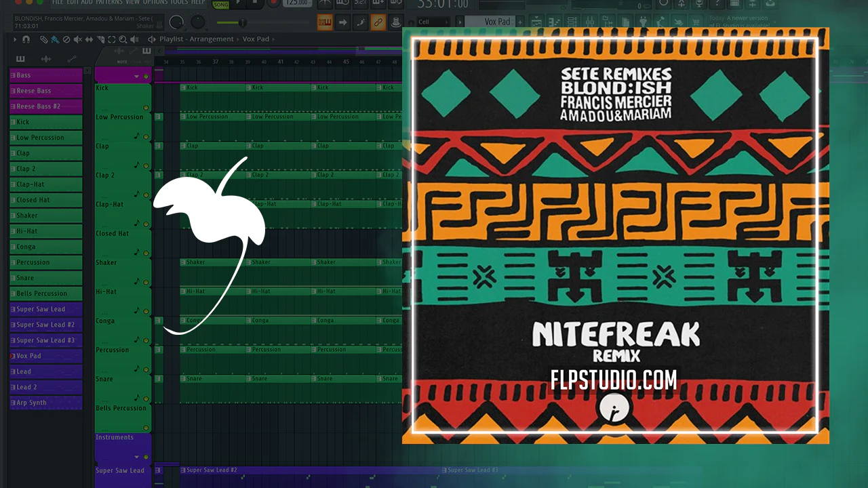The image size is (868, 488).
Task: Collapse the purple group track arrow
Action: pyautogui.click(x=136, y=77)
